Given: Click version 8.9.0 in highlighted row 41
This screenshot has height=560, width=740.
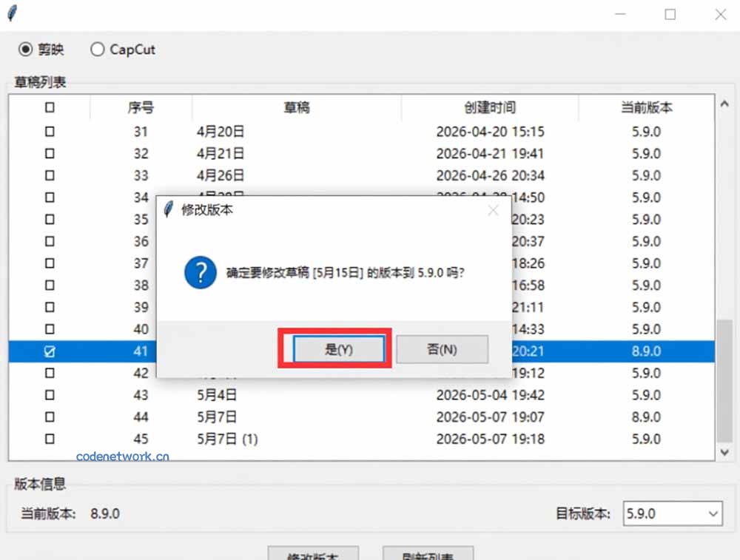Looking at the screenshot, I should [646, 351].
